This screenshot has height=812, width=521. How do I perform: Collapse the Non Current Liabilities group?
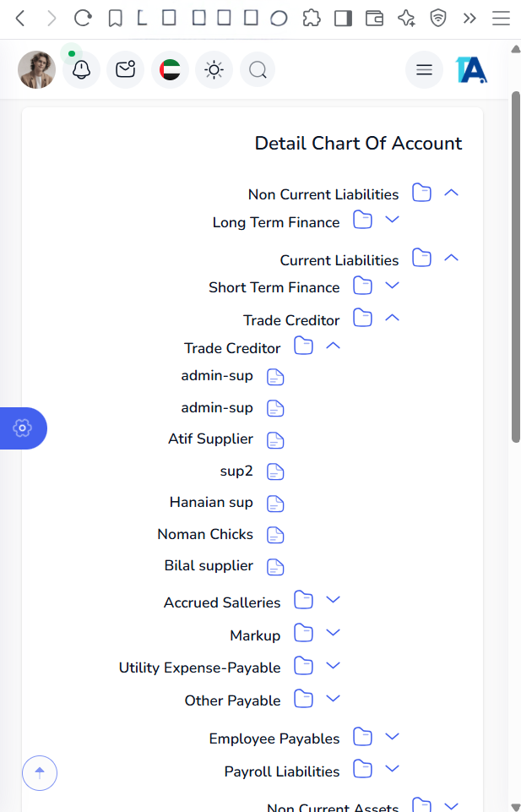(x=452, y=193)
